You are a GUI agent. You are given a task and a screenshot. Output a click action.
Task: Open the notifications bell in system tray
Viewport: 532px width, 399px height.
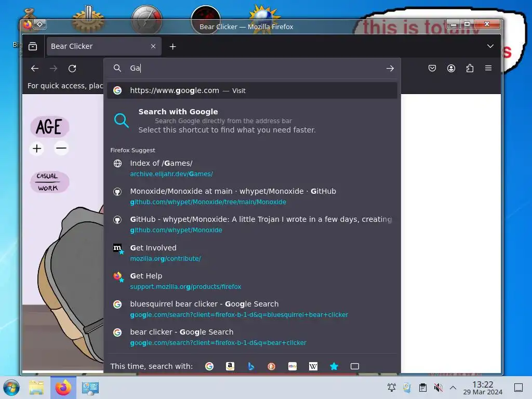tap(392, 387)
